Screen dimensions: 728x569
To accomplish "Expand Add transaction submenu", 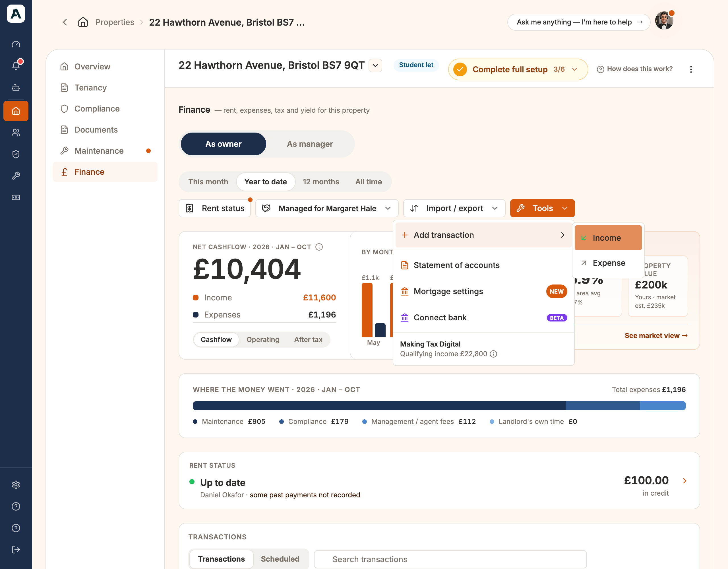I will click(484, 235).
